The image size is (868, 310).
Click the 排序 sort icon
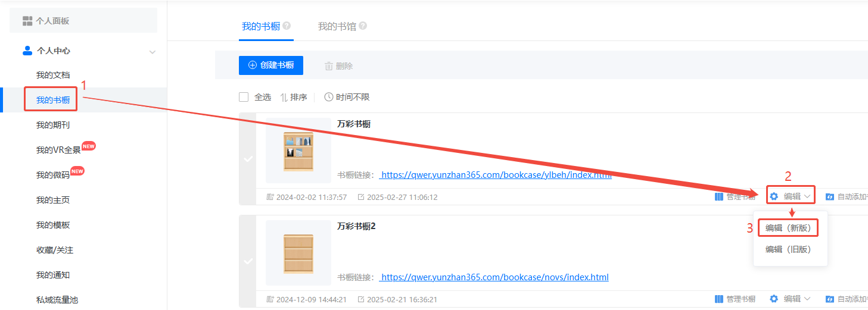click(284, 97)
